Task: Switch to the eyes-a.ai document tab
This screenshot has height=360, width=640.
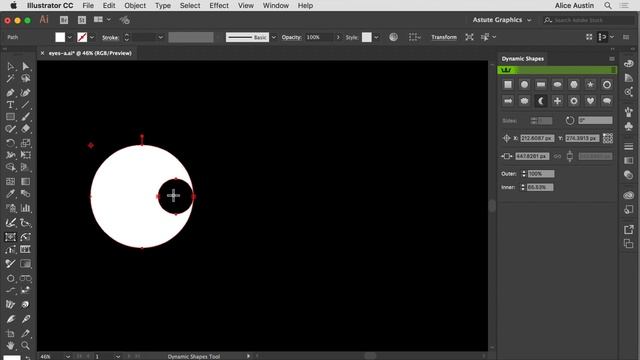Action: pyautogui.click(x=90, y=53)
